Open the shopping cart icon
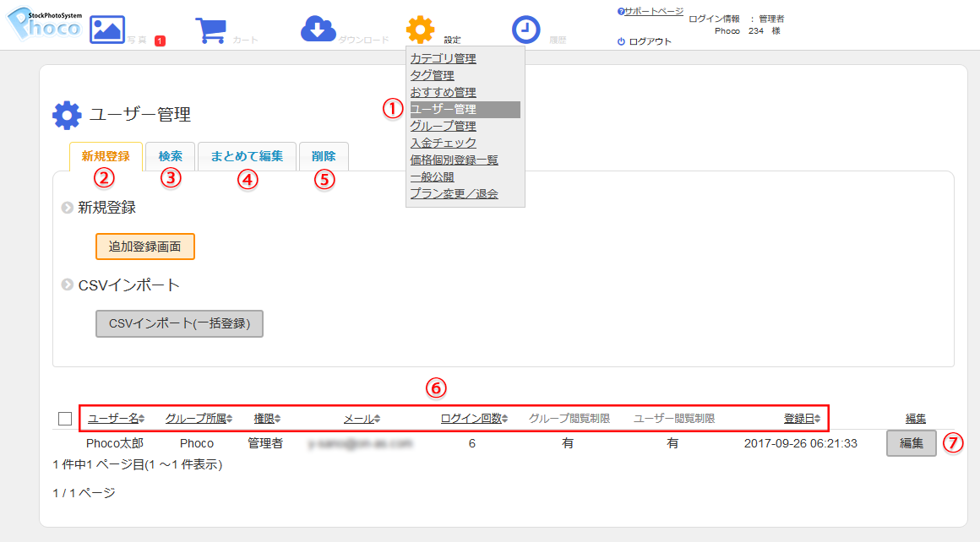 click(x=210, y=30)
